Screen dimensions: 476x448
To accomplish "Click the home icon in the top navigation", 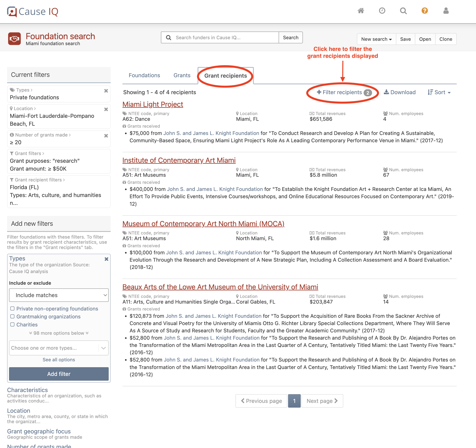I will point(361,11).
